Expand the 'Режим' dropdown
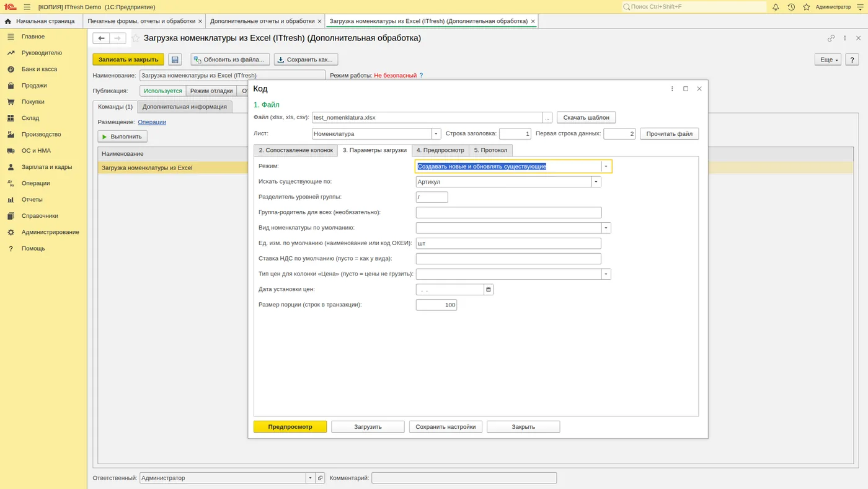 [x=606, y=166]
